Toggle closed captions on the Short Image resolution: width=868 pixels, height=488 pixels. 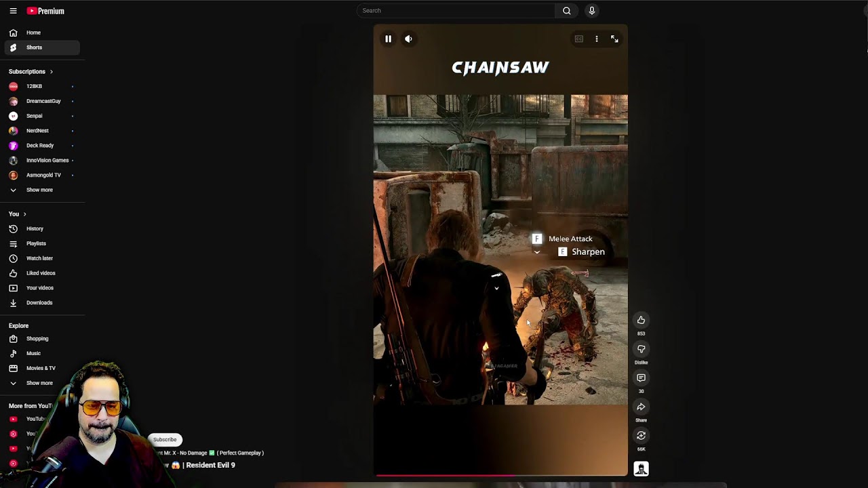coord(579,39)
